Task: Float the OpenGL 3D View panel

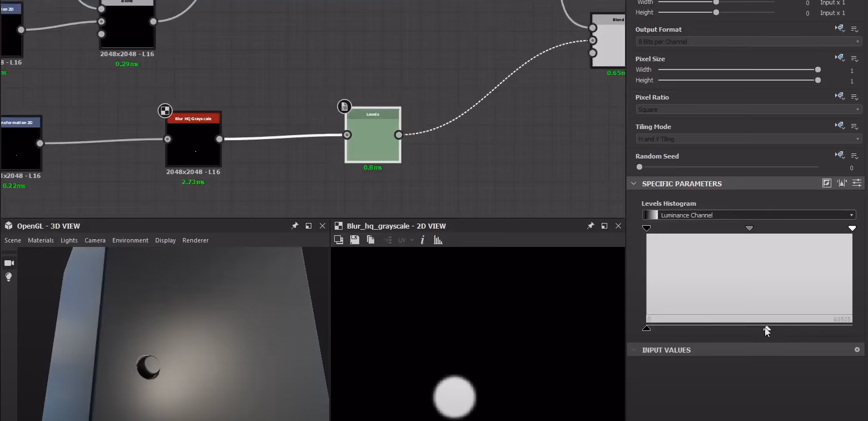Action: (x=309, y=226)
